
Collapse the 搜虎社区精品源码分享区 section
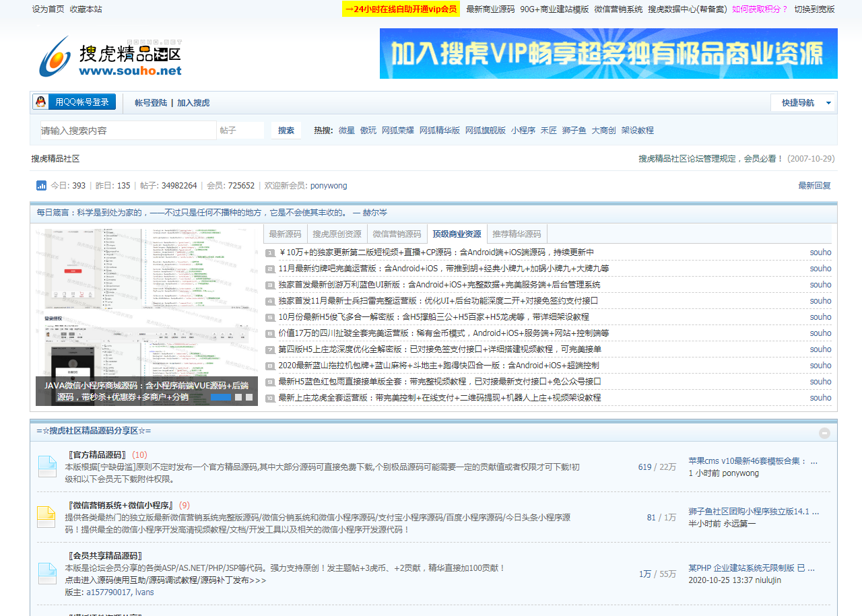click(824, 433)
